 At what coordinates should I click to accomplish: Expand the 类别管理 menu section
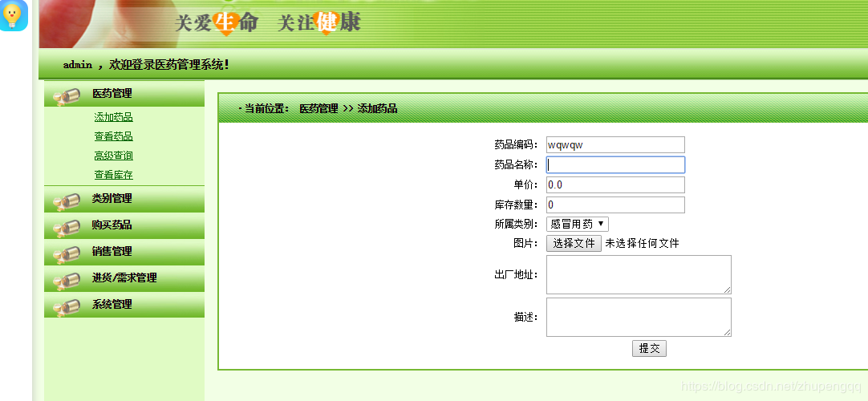click(124, 199)
